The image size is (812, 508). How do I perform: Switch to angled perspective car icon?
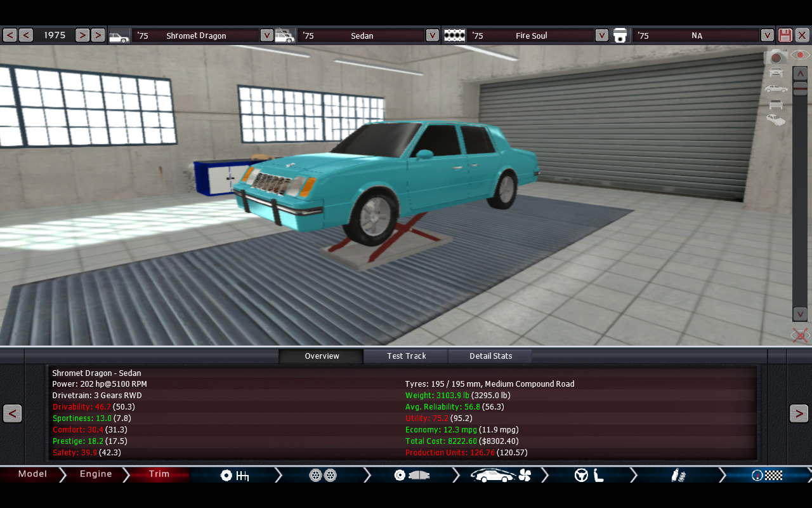coord(775,119)
